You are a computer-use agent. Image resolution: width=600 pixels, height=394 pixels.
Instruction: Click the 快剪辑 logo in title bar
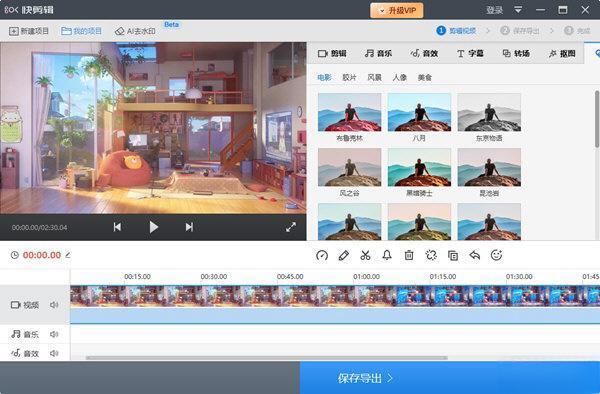click(x=29, y=10)
